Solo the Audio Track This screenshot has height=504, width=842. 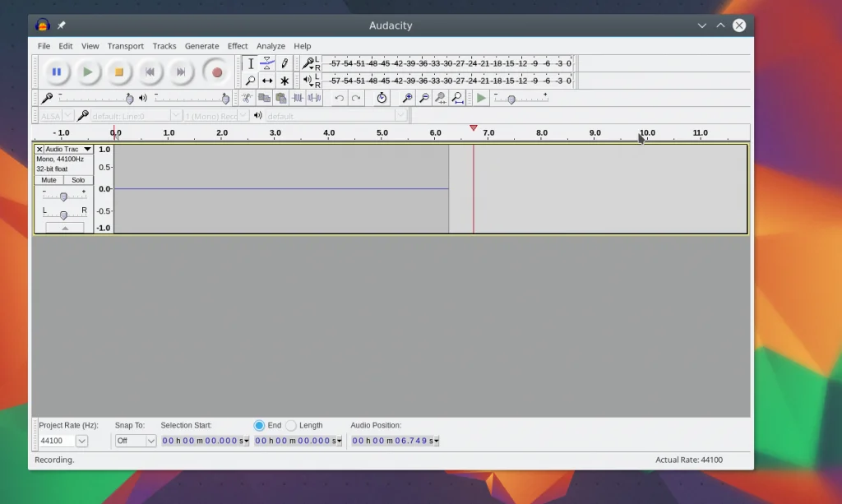pos(78,180)
